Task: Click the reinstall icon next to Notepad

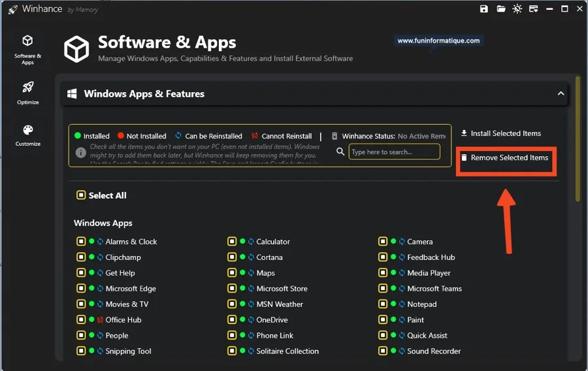Action: [x=402, y=304]
